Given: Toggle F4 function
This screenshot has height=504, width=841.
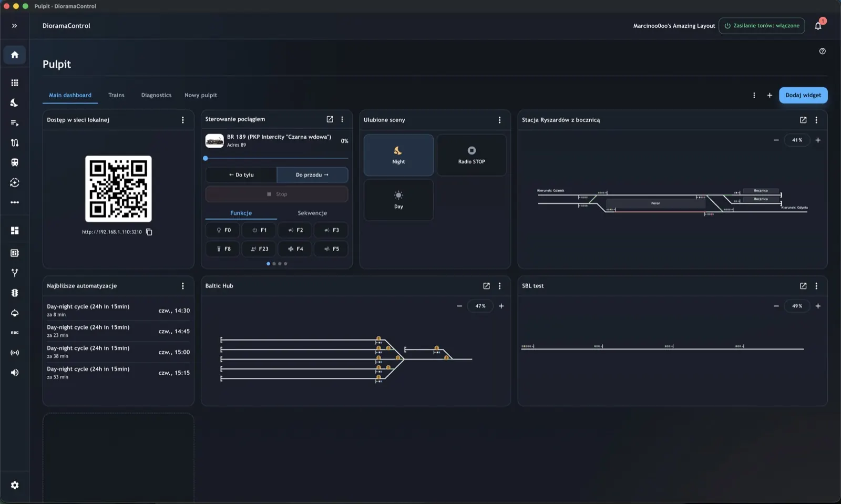Looking at the screenshot, I should pyautogui.click(x=295, y=249).
